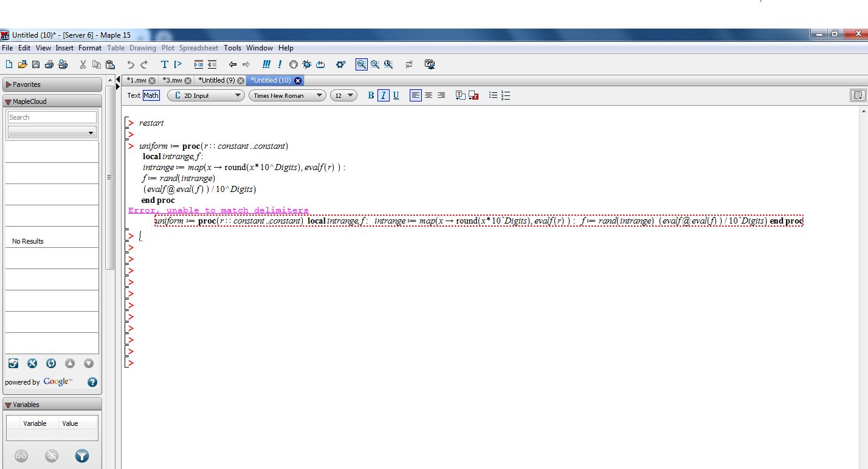The width and height of the screenshot is (868, 469).
Task: Click the 'unable to match delimiters' error link
Action: 218,210
